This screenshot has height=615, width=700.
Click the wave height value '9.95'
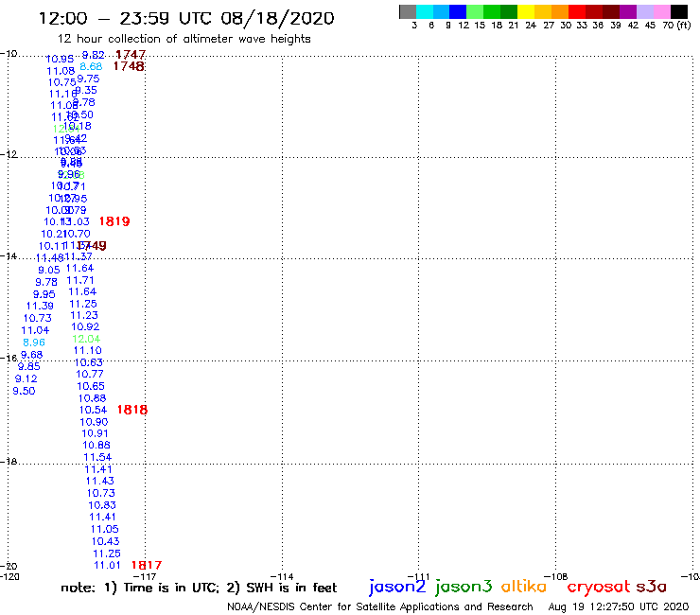44,294
